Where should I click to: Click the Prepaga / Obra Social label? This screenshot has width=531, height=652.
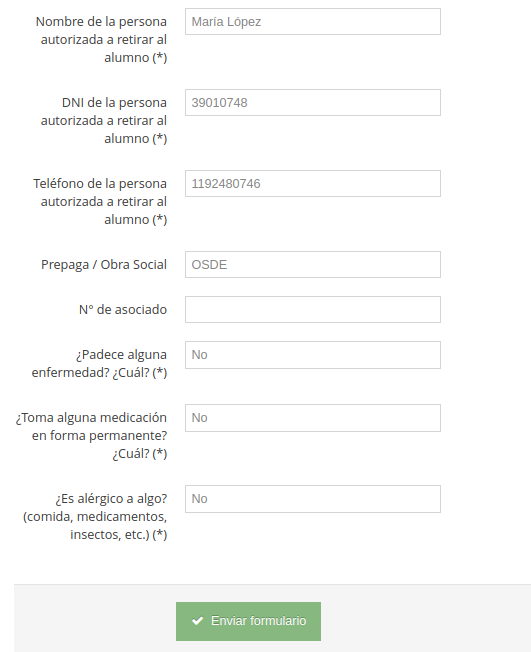104,264
